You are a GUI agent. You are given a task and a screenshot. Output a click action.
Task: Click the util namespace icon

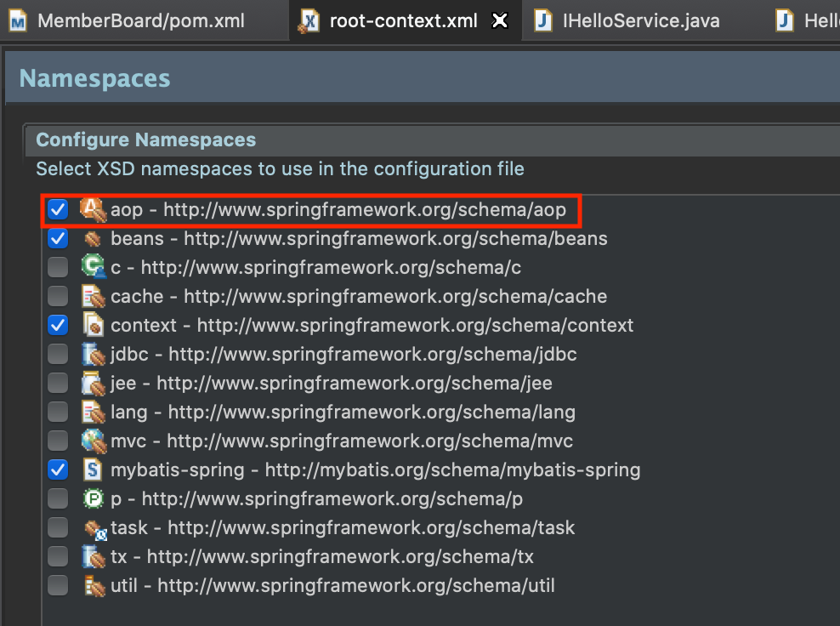tap(94, 586)
